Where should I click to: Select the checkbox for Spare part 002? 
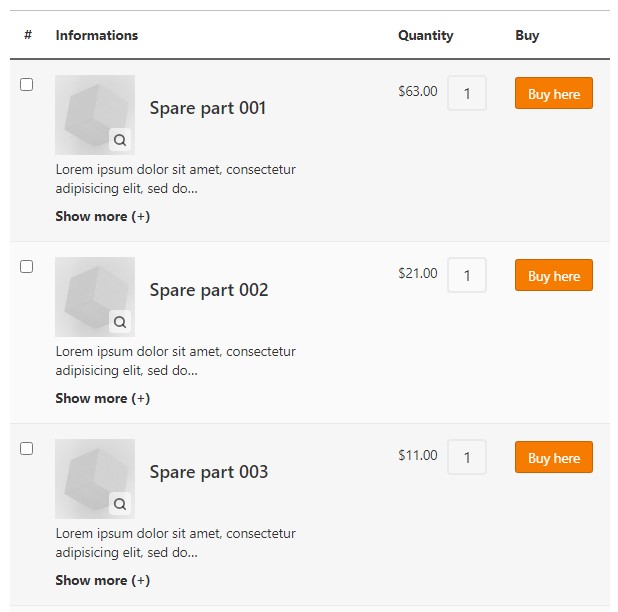click(x=26, y=266)
